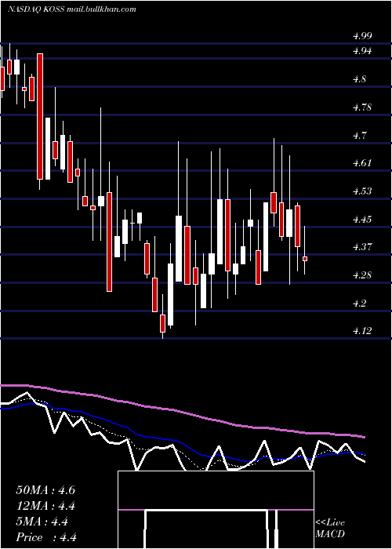Viewport: 392px width, 549px height.
Task: Click the 50MA : 4.6 readout
Action: (45, 490)
